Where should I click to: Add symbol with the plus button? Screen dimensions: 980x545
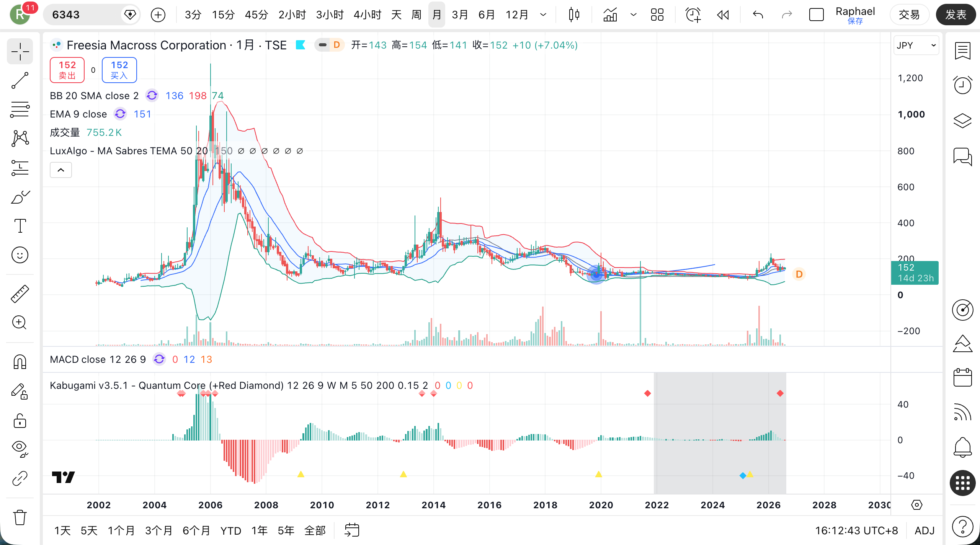tap(158, 15)
